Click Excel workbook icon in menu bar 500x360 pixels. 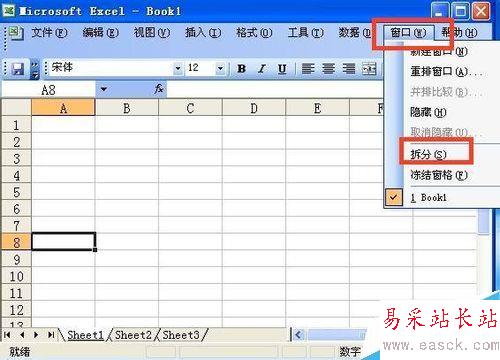coord(15,33)
